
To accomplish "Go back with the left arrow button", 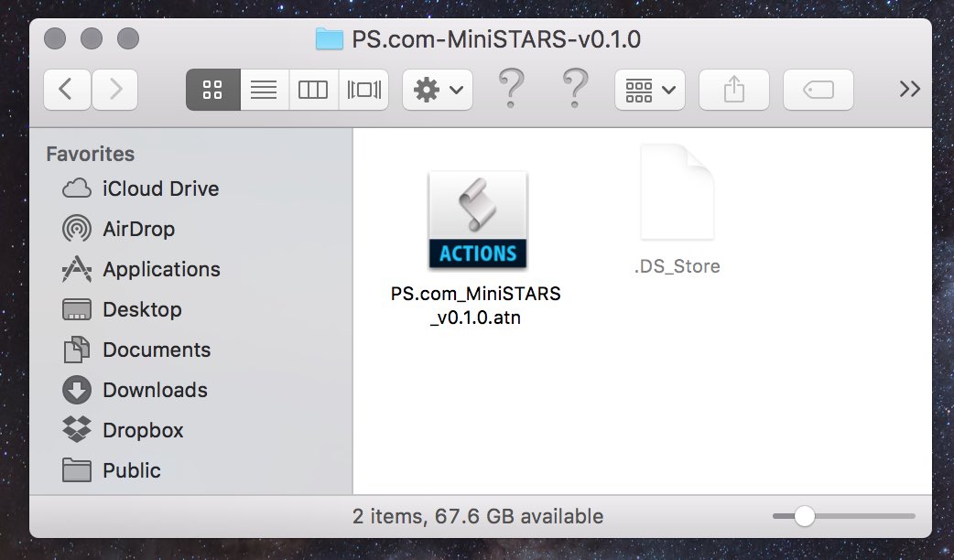I will coord(67,90).
